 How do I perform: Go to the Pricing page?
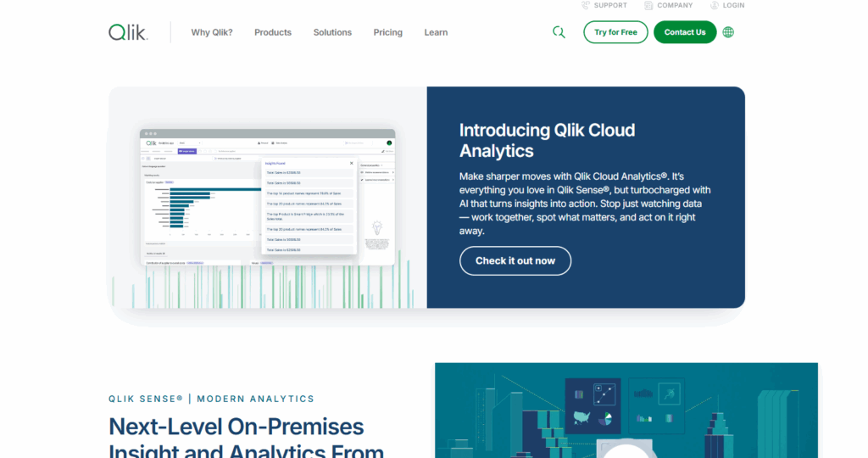click(x=387, y=32)
